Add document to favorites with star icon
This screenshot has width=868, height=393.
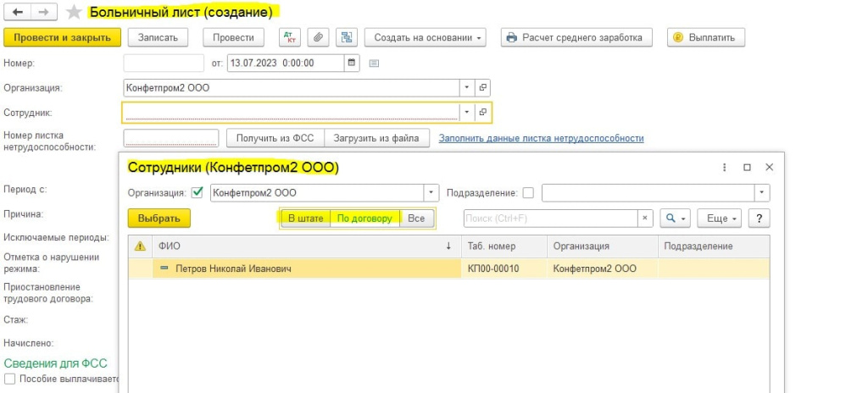coord(74,12)
